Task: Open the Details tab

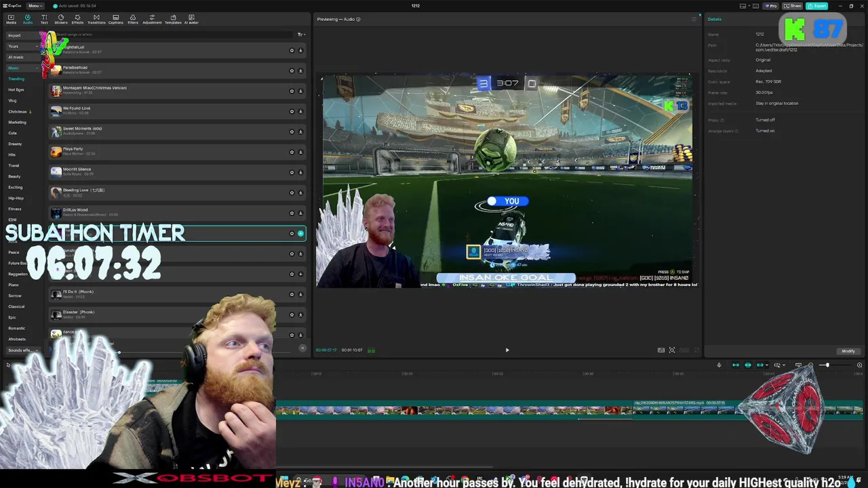Action: point(715,19)
